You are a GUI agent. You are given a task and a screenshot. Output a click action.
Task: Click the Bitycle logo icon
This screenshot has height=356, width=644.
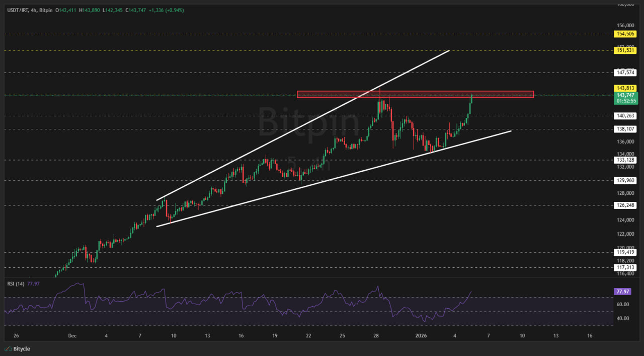pyautogui.click(x=8, y=349)
